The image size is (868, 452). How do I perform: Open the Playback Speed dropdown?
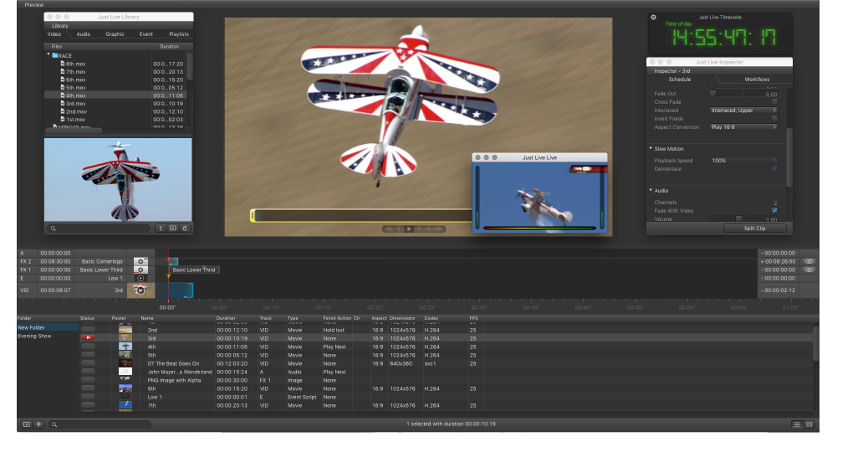click(743, 160)
